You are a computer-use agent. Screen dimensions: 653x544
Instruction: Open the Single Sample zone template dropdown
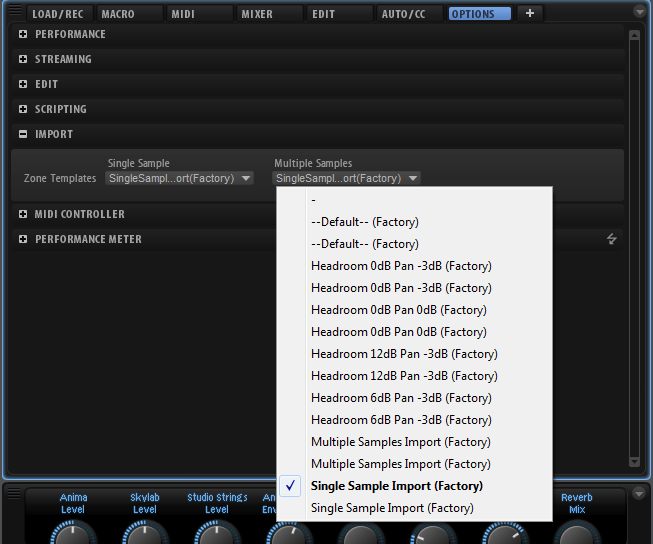tap(179, 178)
